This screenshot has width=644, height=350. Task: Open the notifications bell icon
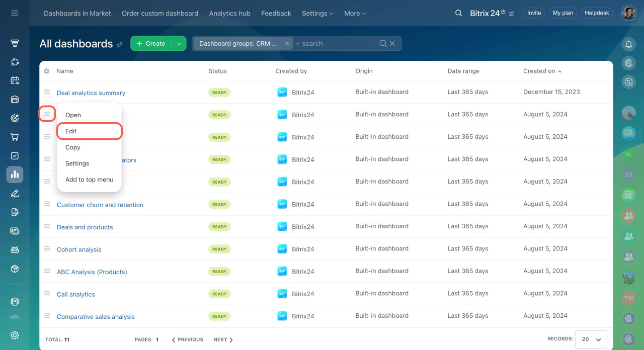coord(628,44)
